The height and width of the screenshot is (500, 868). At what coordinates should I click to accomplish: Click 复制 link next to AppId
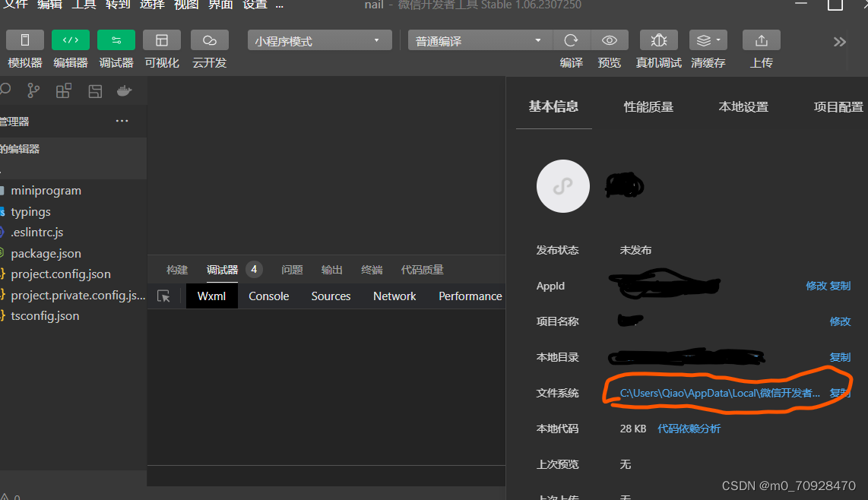pos(840,286)
